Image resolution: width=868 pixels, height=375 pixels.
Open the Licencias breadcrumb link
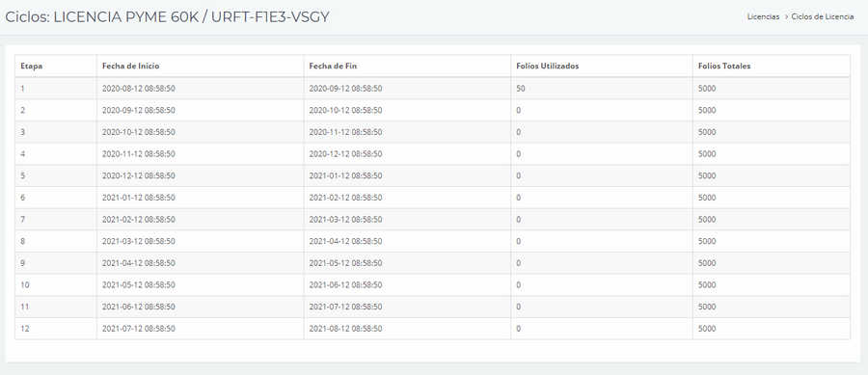[x=763, y=16]
